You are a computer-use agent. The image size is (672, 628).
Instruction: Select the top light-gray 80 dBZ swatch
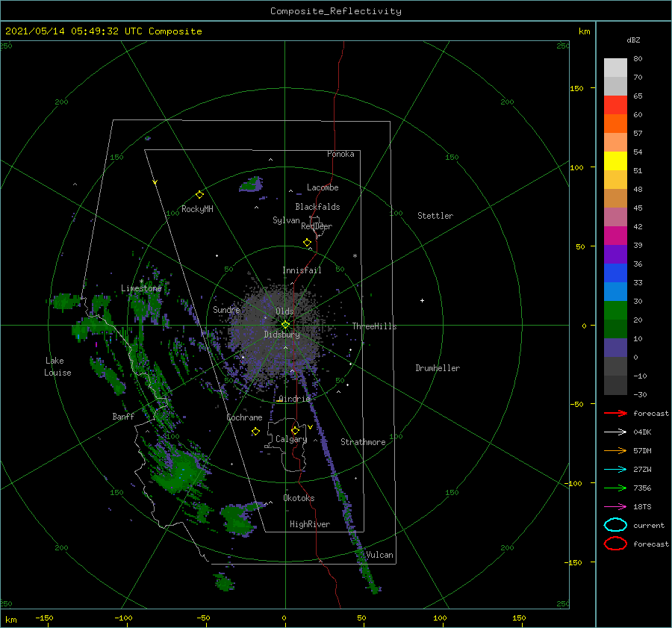615,68
